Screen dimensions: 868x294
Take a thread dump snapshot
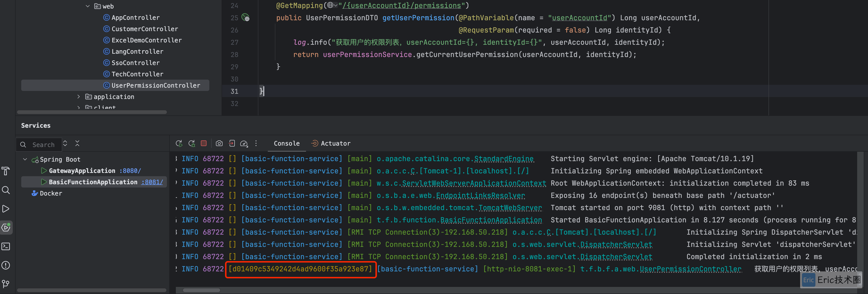coord(219,143)
